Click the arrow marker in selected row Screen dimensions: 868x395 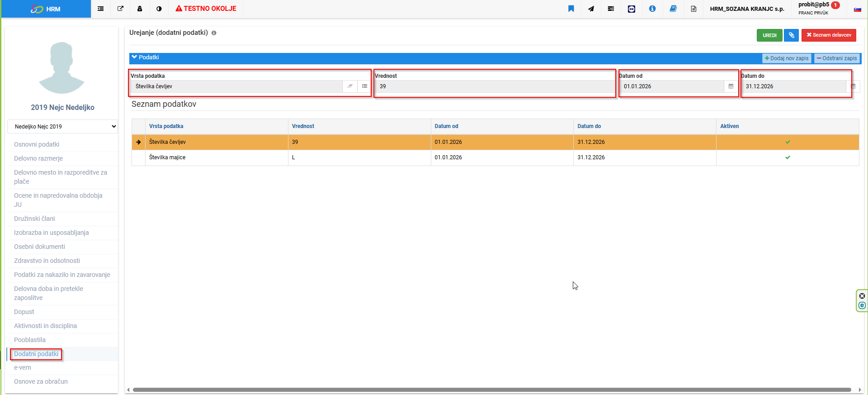[x=138, y=142]
